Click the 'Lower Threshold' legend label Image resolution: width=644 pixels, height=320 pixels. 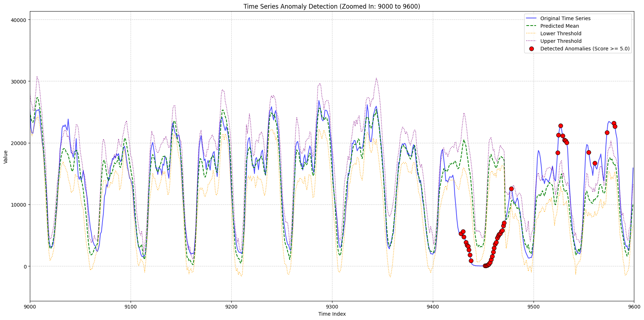coord(561,33)
